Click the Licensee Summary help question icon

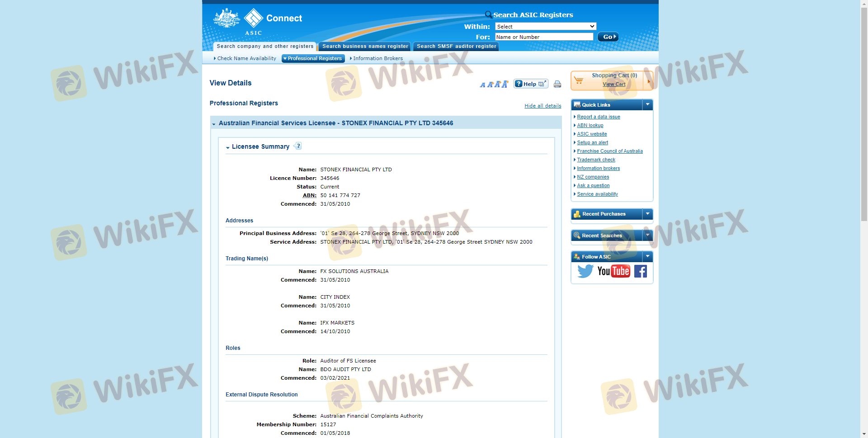298,146
